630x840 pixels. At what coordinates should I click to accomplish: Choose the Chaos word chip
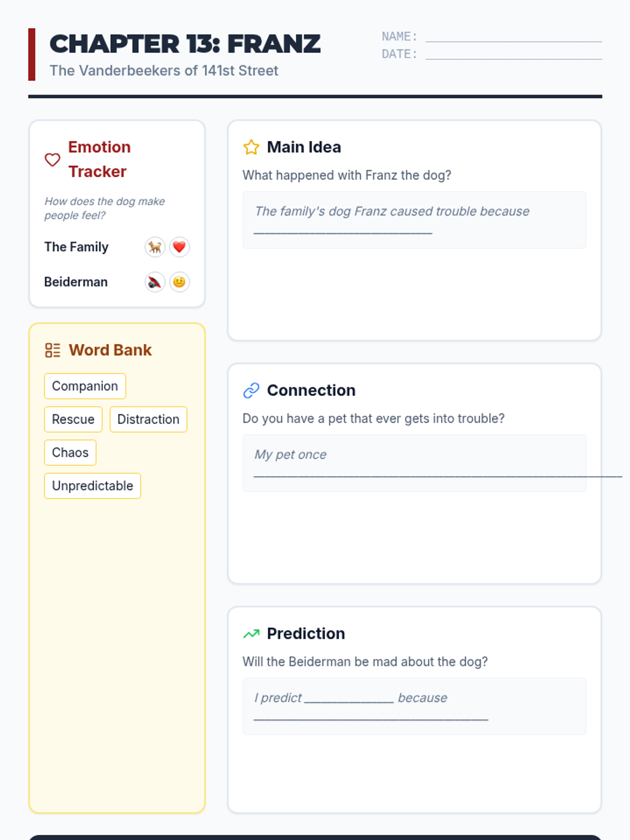(70, 453)
